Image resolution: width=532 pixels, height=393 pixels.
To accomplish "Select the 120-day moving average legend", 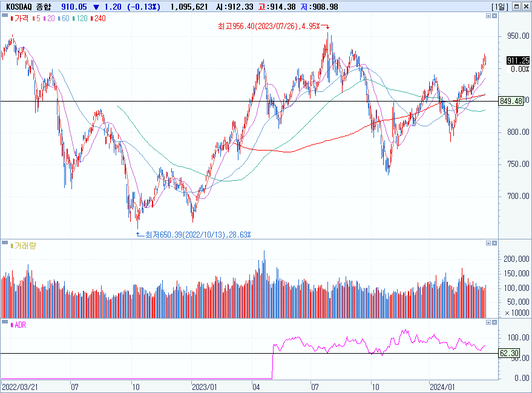I will coord(80,18).
